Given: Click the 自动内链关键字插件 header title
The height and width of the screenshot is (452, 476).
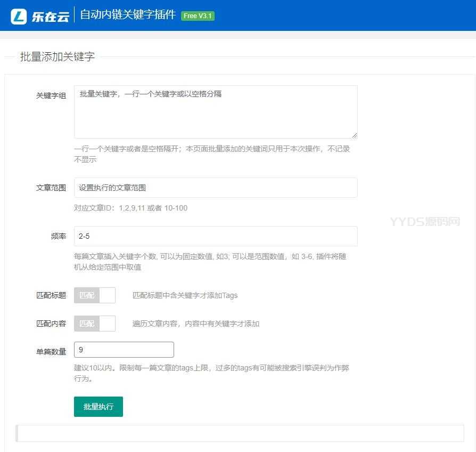Looking at the screenshot, I should (x=128, y=15).
